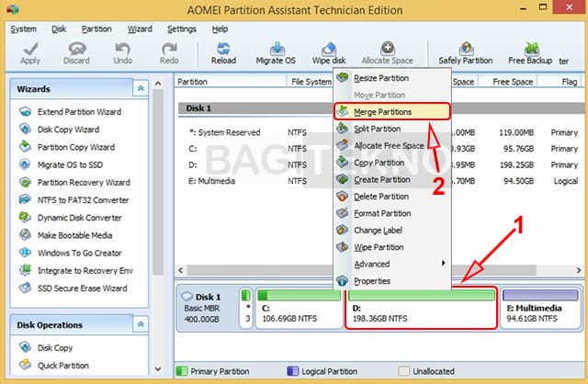This screenshot has height=384, width=588.
Task: Click the Apply toolbar icon
Action: pyautogui.click(x=30, y=53)
